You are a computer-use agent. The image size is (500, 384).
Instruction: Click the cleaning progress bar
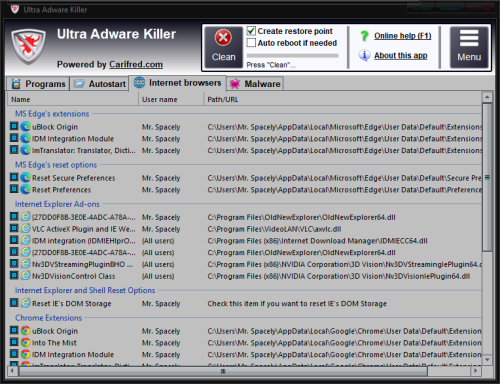click(292, 56)
